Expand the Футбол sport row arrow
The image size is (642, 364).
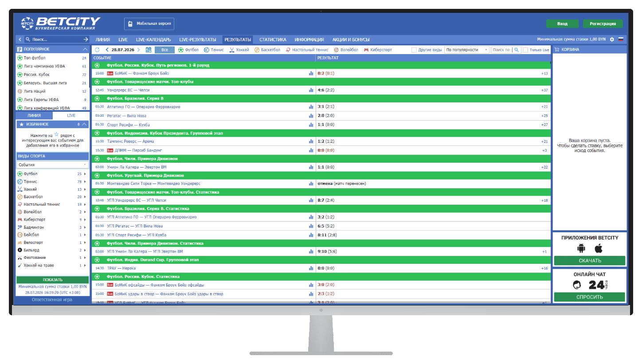coord(85,174)
